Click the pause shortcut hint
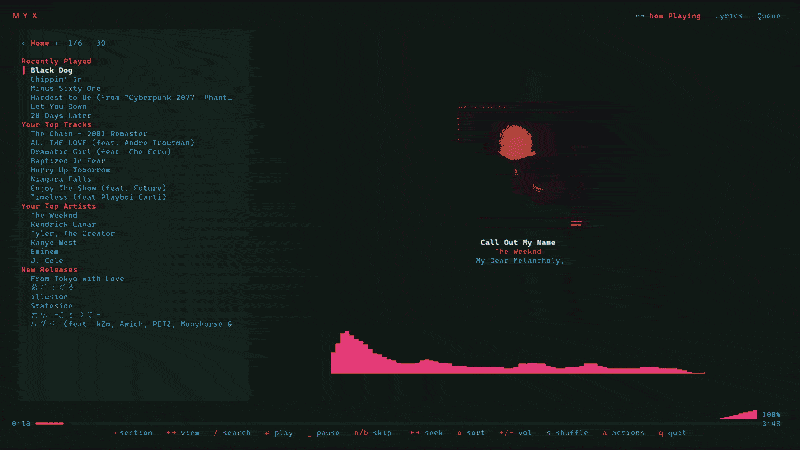The width and height of the screenshot is (800, 450). coord(323,433)
